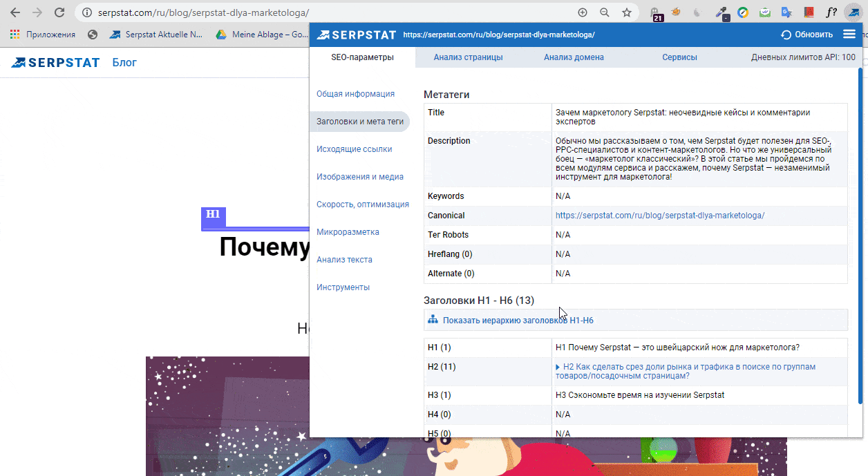Viewport: 868px width, 476px height.
Task: Open the orange bird extension icon
Action: click(677, 12)
